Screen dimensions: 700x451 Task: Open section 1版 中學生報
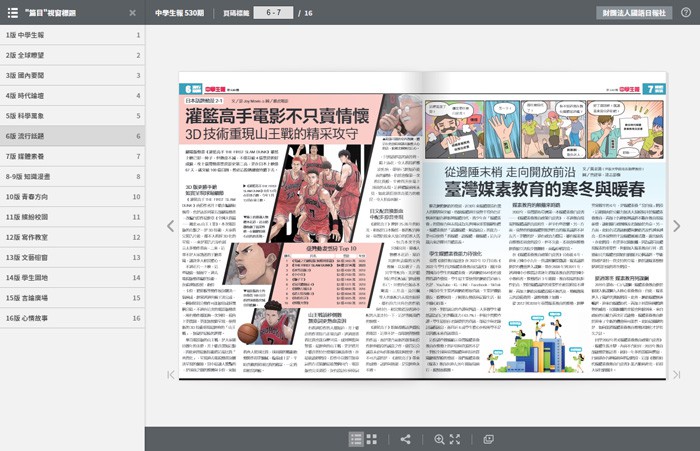coord(70,35)
